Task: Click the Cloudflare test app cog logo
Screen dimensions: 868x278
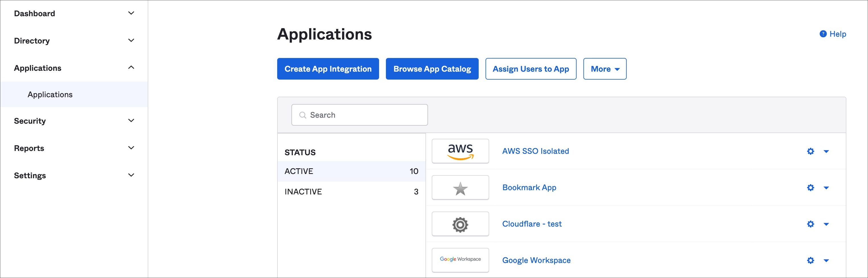Action: coord(460,225)
